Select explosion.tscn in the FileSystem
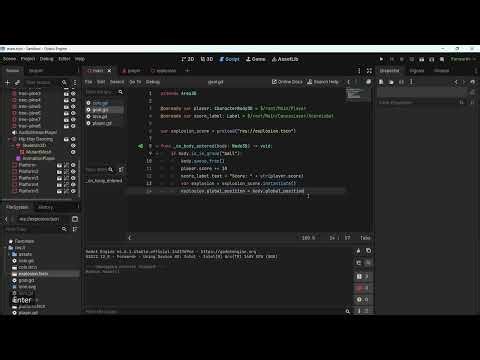 tap(33, 274)
